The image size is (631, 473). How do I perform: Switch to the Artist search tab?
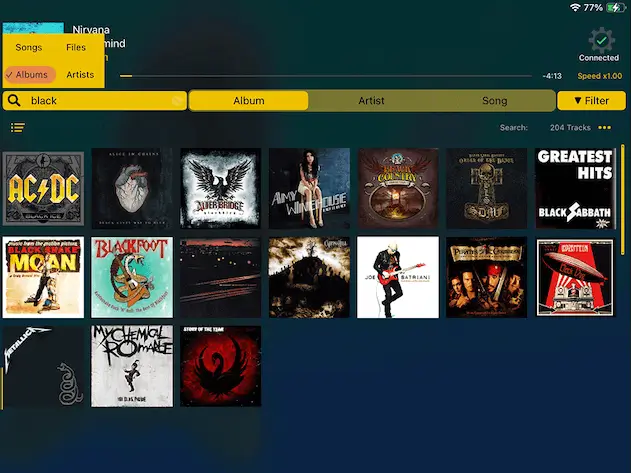pyautogui.click(x=371, y=101)
